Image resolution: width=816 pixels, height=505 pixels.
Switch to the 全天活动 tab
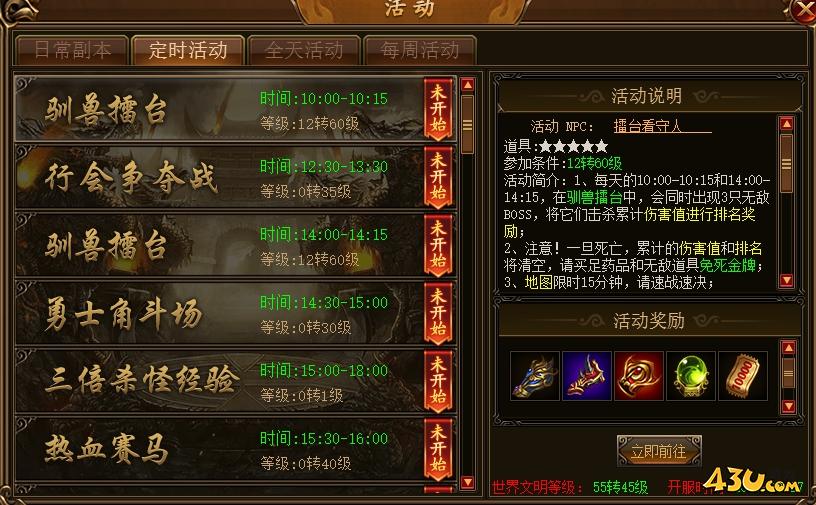[x=304, y=50]
